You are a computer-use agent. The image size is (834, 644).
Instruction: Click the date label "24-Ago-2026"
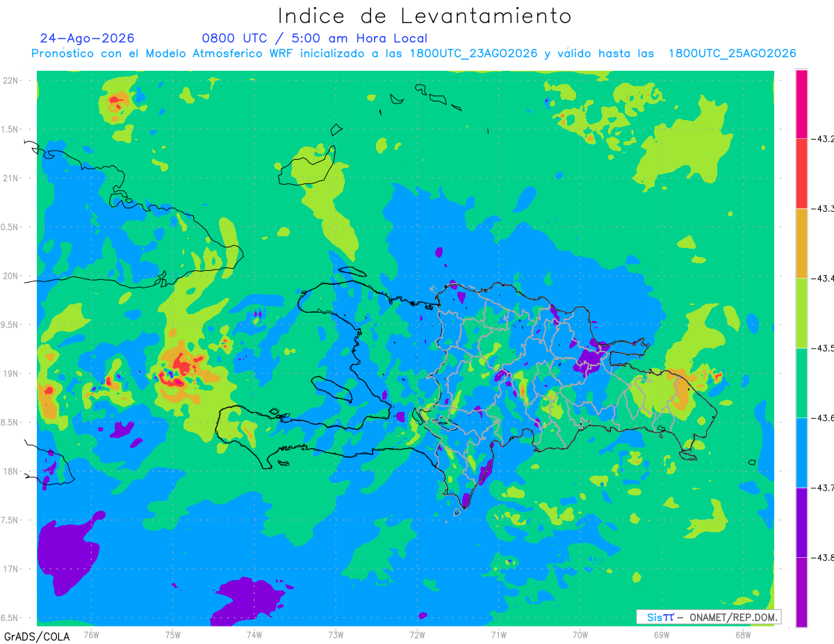click(x=88, y=38)
